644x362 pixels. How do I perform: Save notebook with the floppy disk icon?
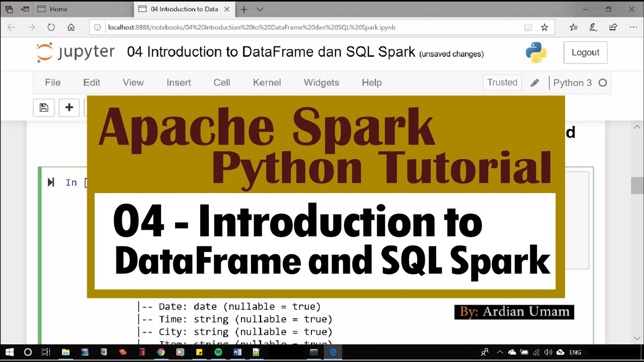click(x=44, y=108)
